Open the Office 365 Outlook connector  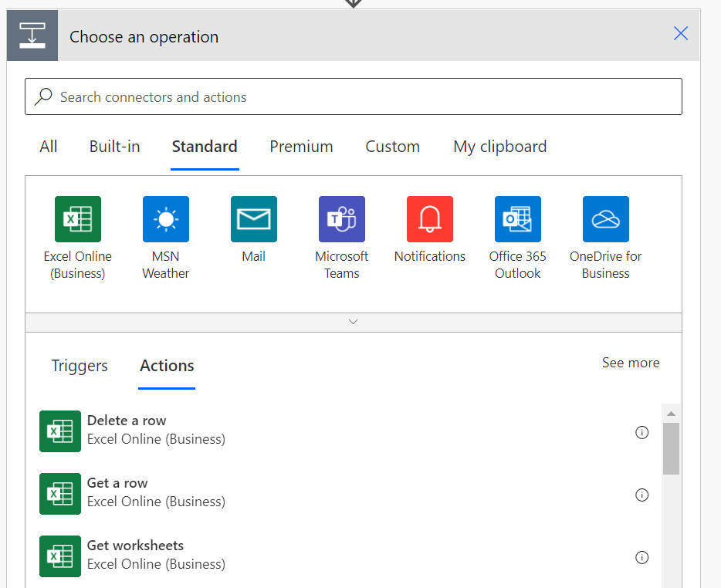pos(518,219)
